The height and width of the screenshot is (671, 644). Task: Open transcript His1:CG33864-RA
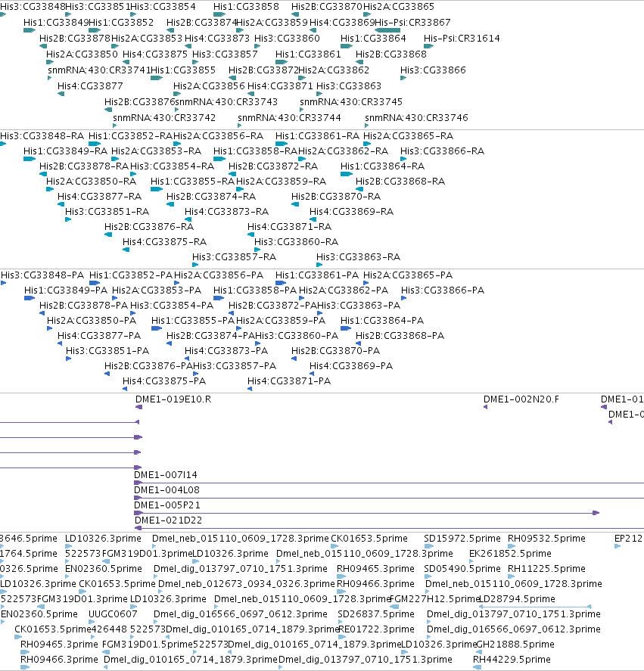click(x=382, y=166)
